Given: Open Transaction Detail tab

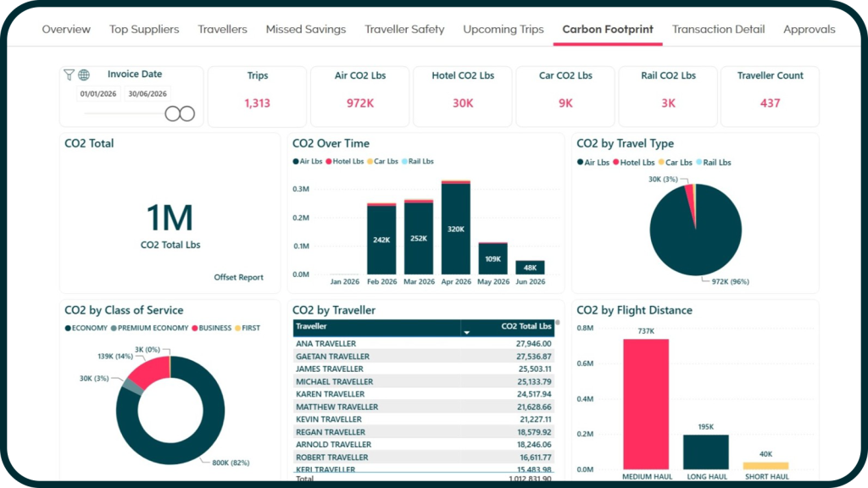Looking at the screenshot, I should pyautogui.click(x=718, y=30).
